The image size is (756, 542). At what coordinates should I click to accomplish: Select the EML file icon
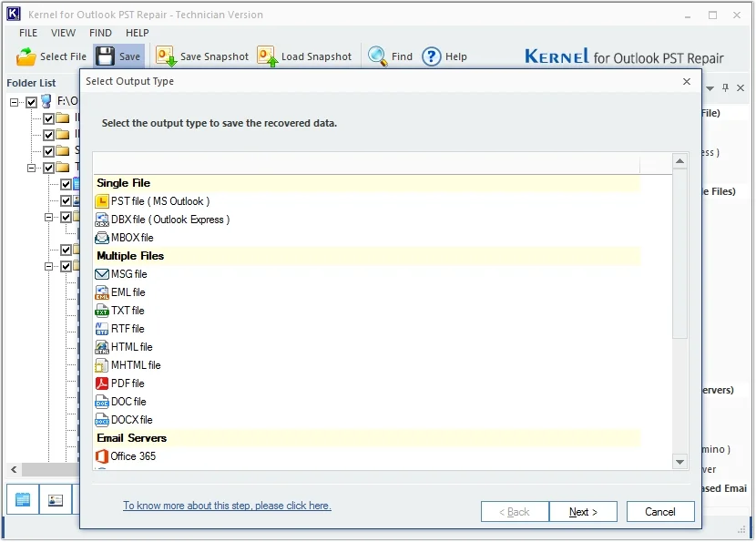coord(102,292)
